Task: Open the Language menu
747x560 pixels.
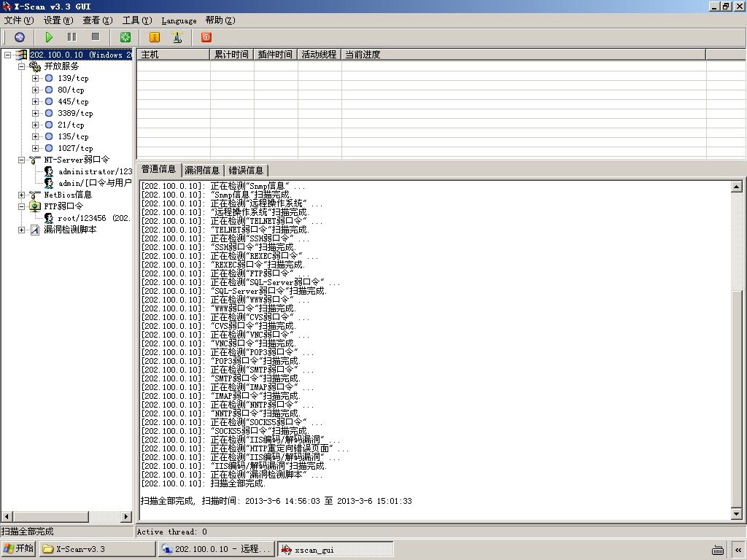Action: coord(179,20)
